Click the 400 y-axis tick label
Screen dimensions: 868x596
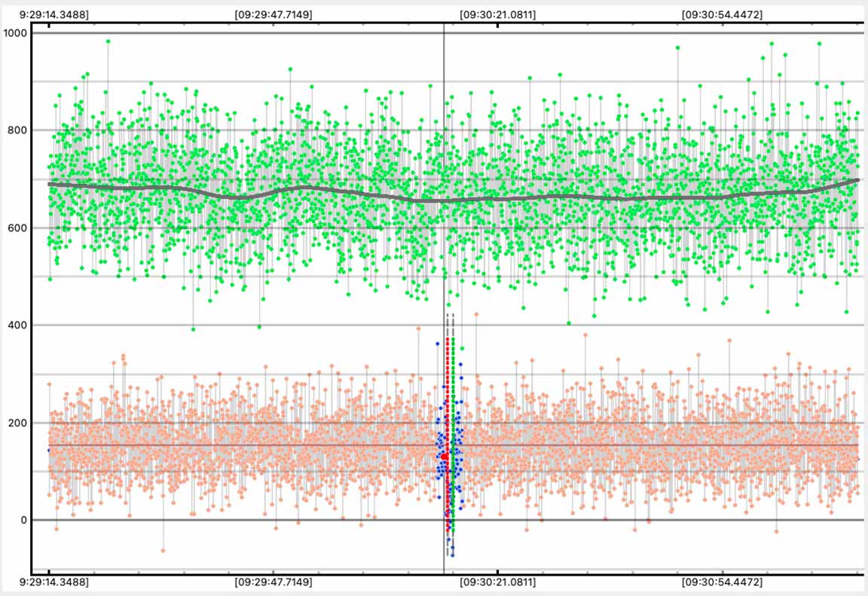(x=18, y=326)
